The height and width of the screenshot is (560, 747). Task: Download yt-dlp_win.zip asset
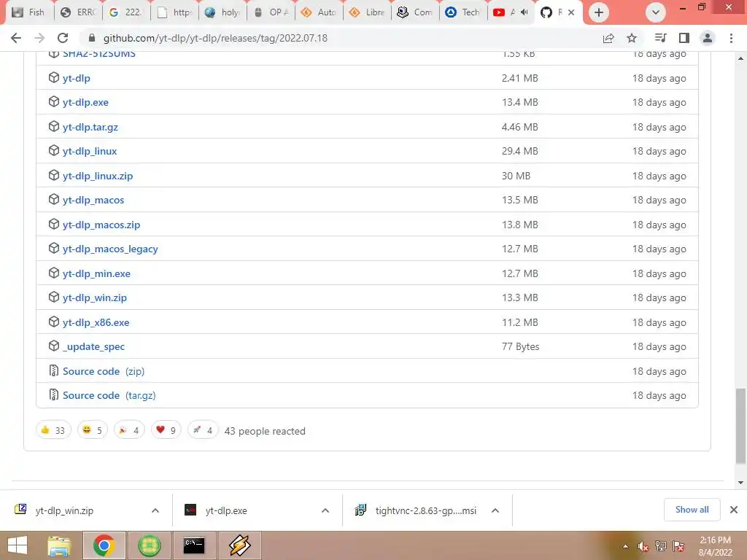click(95, 297)
